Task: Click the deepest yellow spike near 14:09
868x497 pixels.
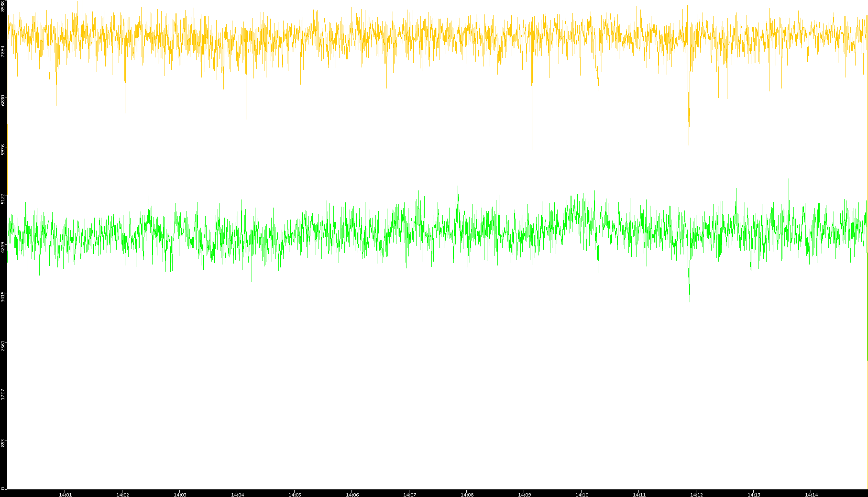Action: [x=532, y=148]
